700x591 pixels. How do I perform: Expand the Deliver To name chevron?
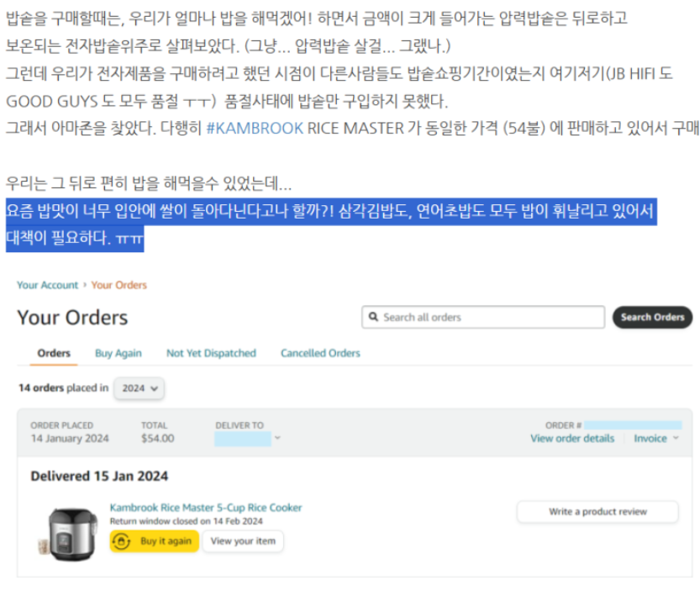point(277,438)
